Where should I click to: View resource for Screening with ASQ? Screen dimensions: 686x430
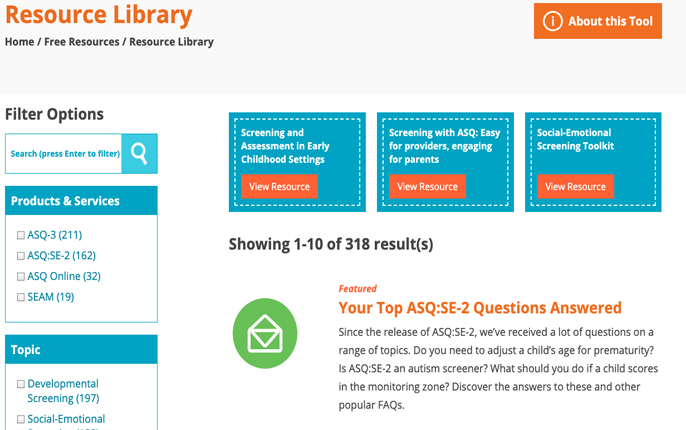click(427, 187)
